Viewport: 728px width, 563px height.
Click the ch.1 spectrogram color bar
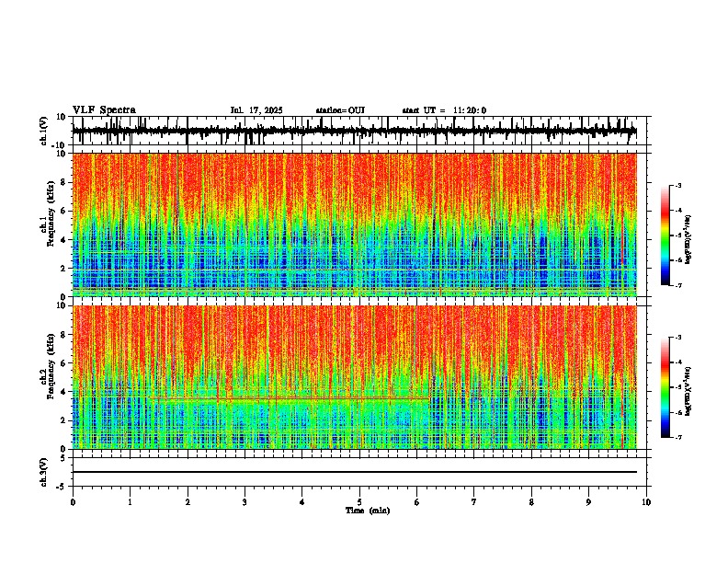(x=665, y=236)
